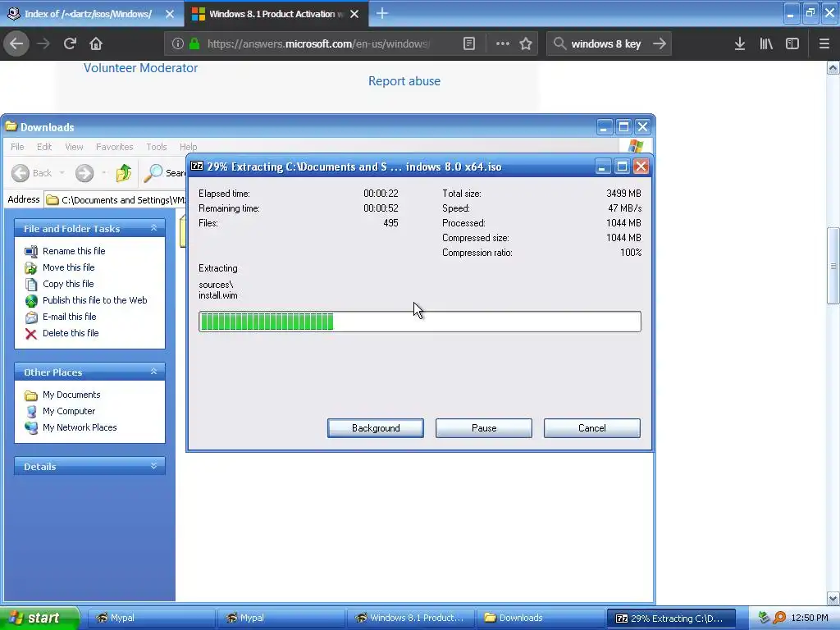
Task: Click Explorer address path field
Action: [x=115, y=200]
